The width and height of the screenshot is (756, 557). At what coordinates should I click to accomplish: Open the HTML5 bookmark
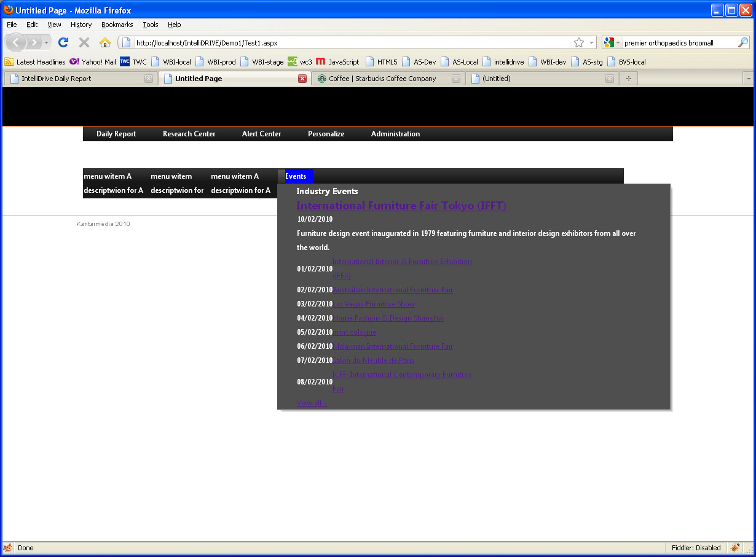[382, 61]
